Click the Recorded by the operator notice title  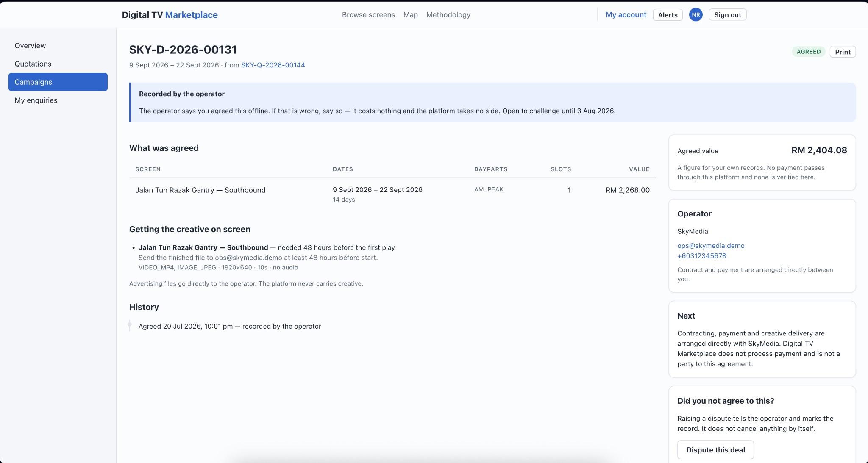click(182, 94)
